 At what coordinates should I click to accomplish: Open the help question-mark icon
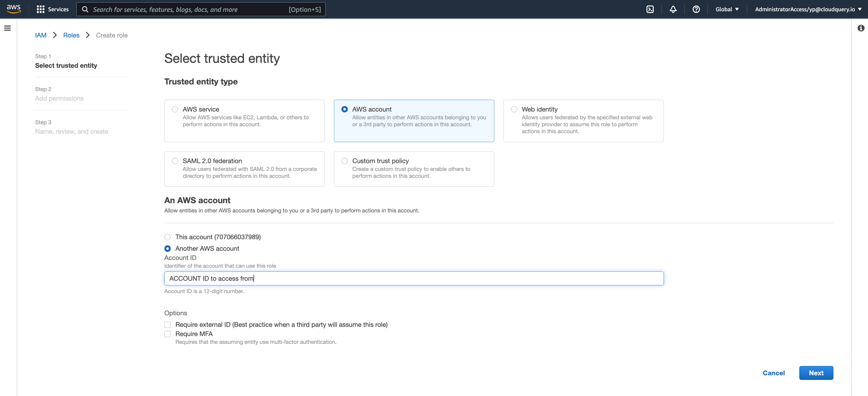tap(696, 9)
